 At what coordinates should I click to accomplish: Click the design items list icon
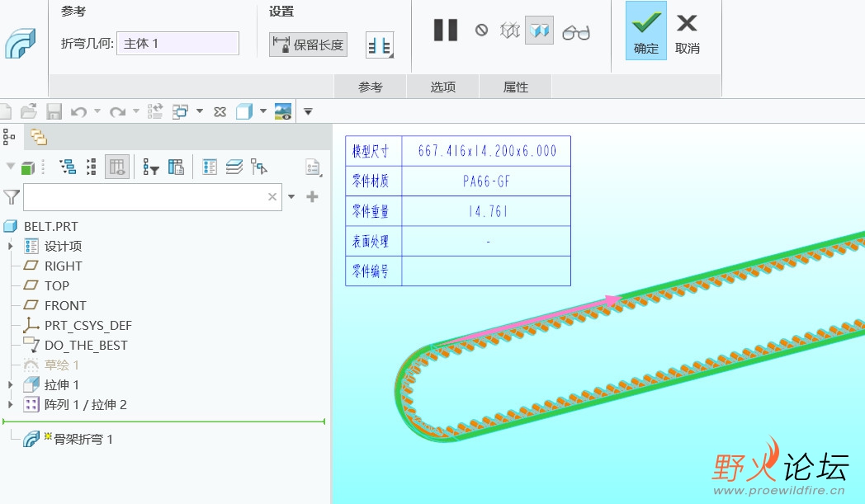210,167
